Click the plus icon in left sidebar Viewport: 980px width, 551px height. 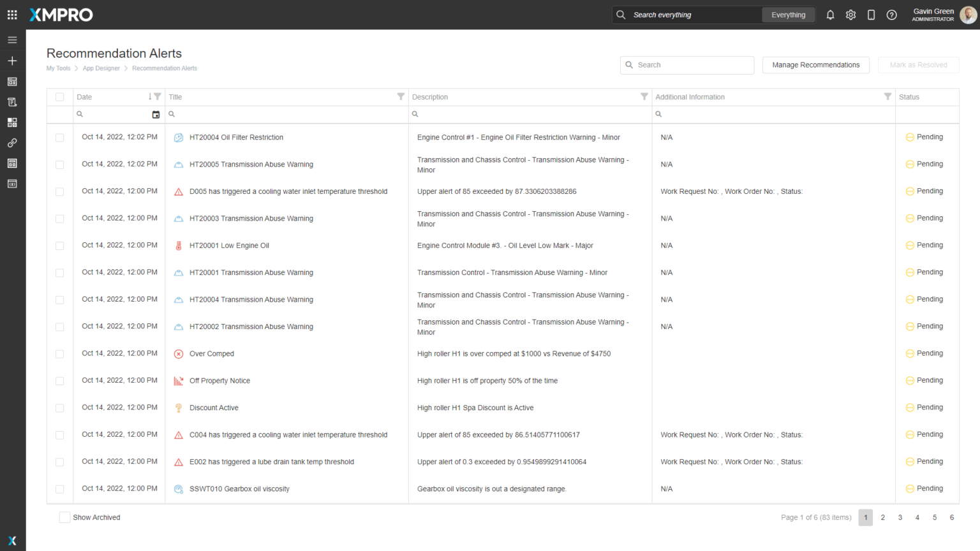(x=12, y=61)
